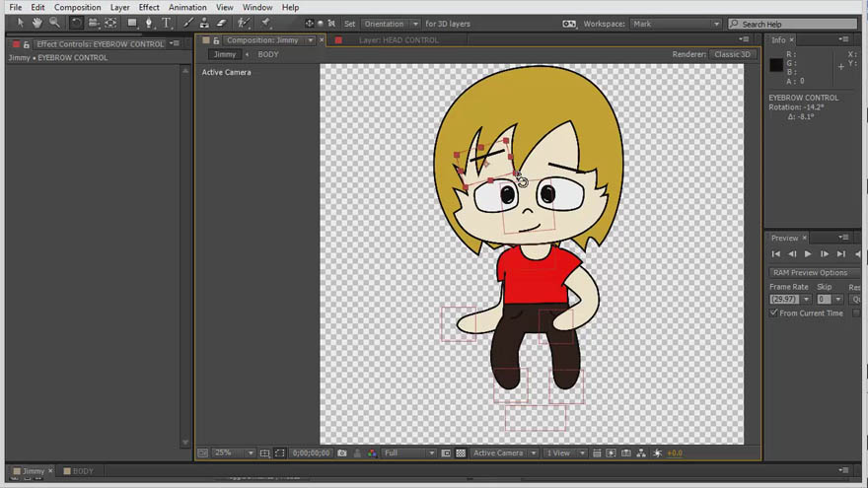Open the Window menu

[x=257, y=7]
